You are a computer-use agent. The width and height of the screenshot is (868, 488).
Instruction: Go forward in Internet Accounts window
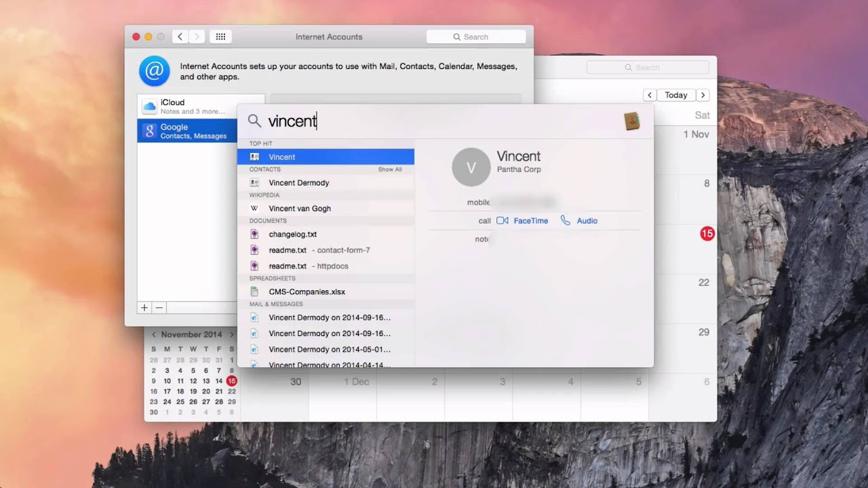pos(197,37)
